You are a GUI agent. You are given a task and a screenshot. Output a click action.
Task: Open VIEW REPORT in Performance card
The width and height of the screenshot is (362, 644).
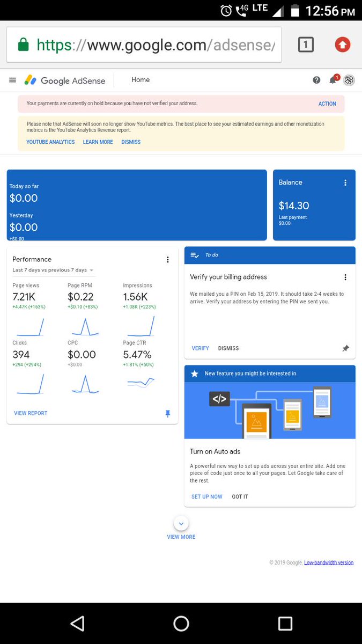point(31,413)
